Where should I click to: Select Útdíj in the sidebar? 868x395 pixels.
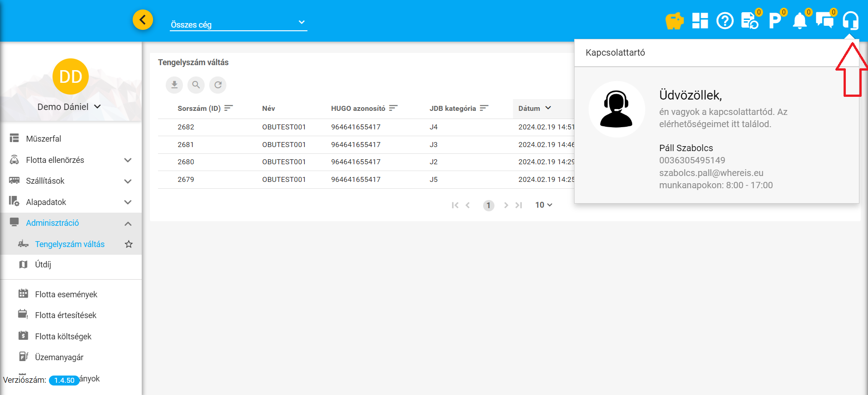[x=43, y=265]
